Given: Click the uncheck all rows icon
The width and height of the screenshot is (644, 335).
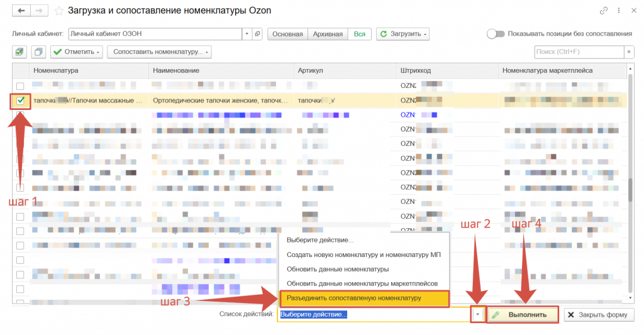Looking at the screenshot, I should click(x=38, y=52).
